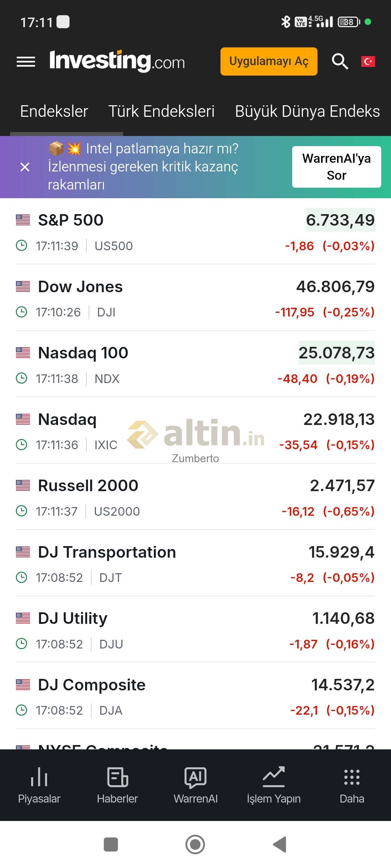
Task: Dismiss the Intel promo banner
Action: (25, 167)
